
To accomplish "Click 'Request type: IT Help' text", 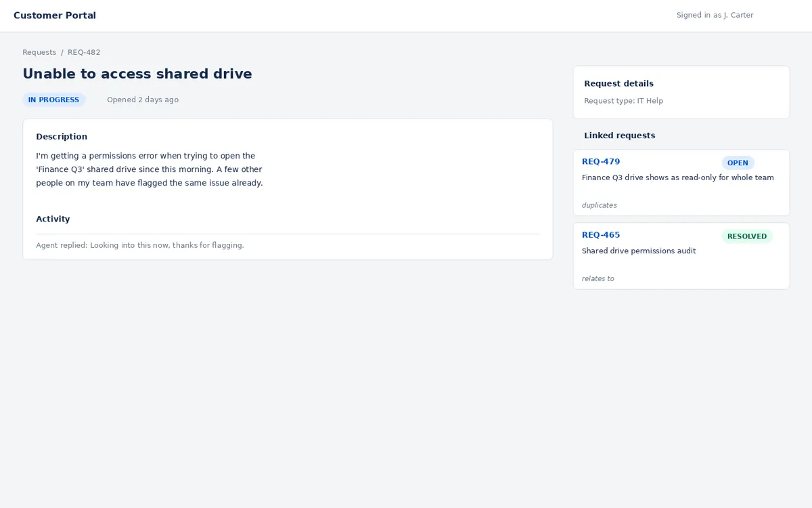I will click(623, 101).
